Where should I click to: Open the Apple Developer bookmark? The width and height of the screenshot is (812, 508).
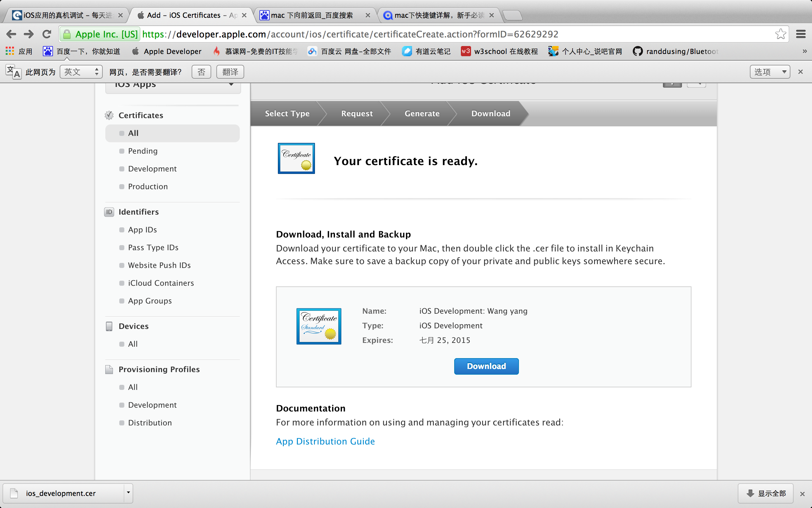pyautogui.click(x=167, y=51)
